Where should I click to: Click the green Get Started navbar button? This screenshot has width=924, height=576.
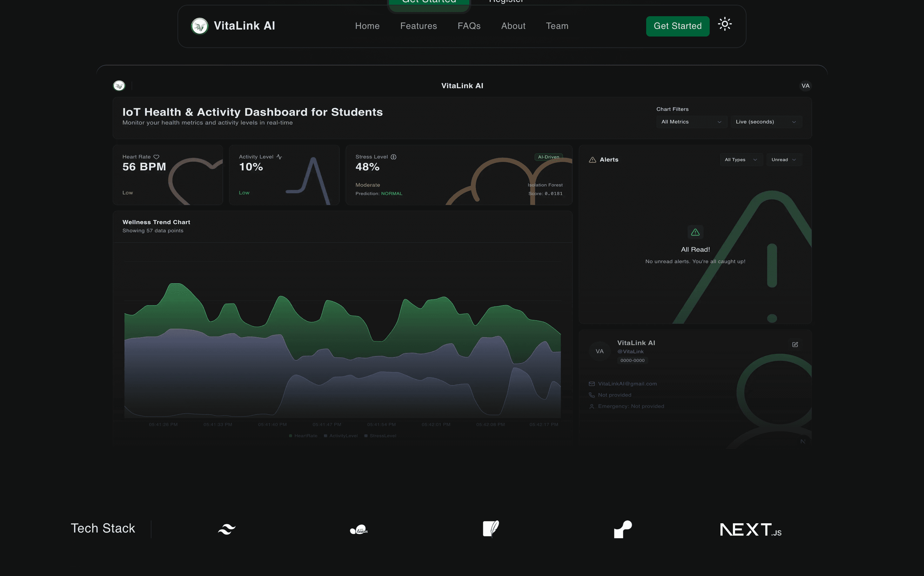[x=678, y=26]
